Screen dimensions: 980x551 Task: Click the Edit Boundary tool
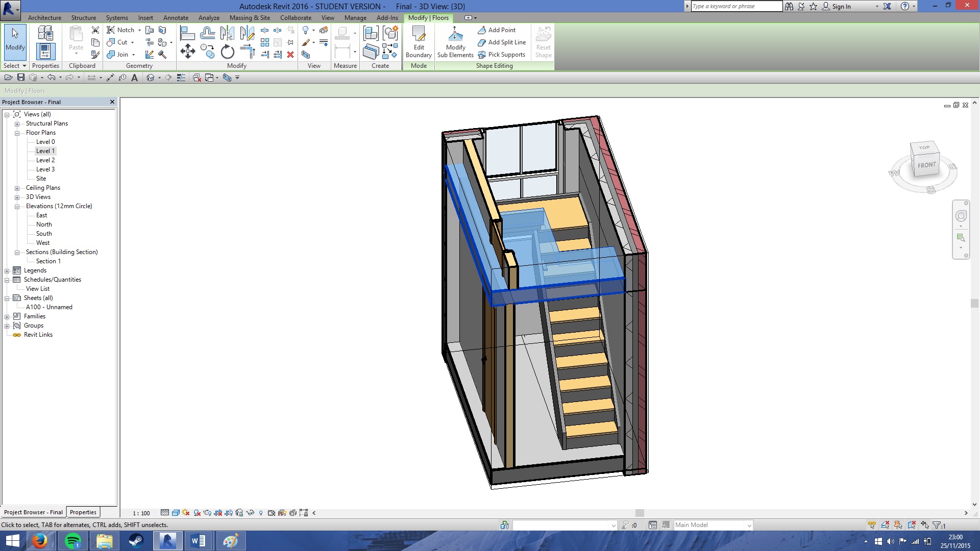click(x=419, y=42)
